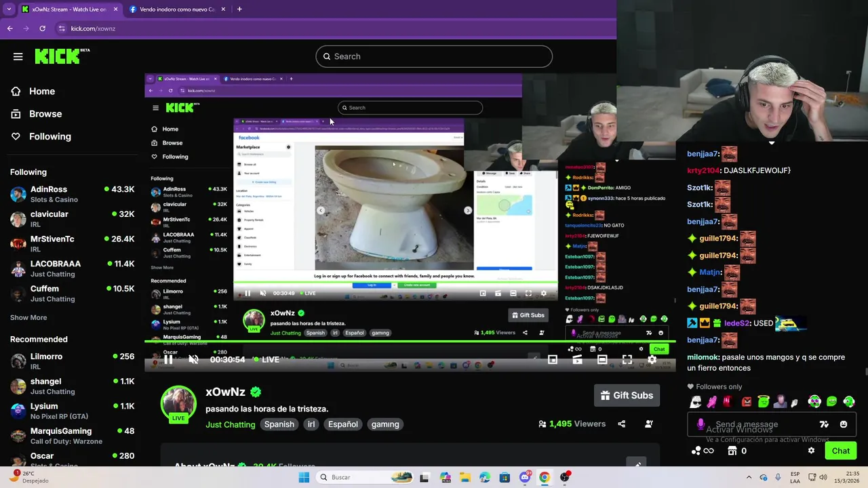Send message with green Chat button
The height and width of the screenshot is (488, 868).
[x=841, y=451]
